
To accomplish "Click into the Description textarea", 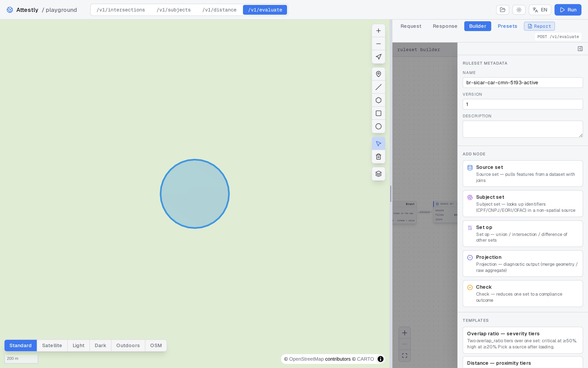I will [x=523, y=129].
